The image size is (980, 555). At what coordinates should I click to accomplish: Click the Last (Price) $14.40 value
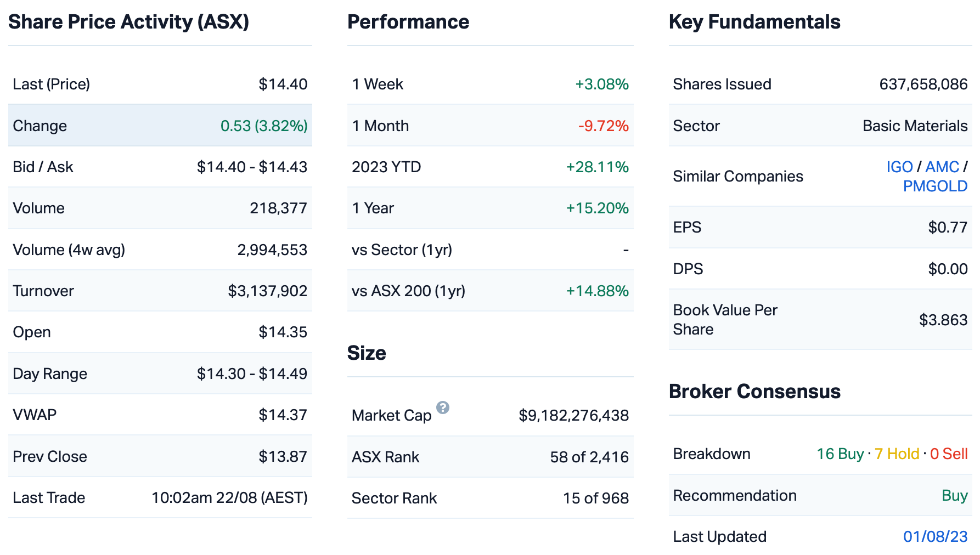tap(283, 84)
